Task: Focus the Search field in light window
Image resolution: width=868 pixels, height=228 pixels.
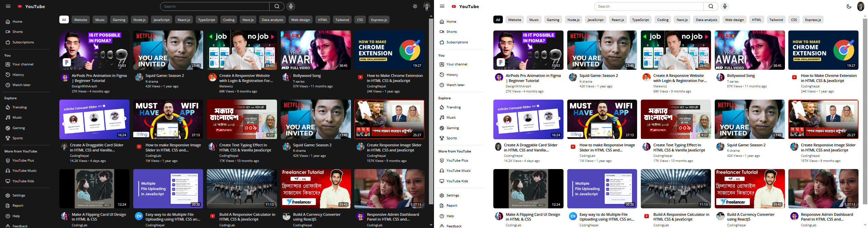Action: (x=649, y=6)
